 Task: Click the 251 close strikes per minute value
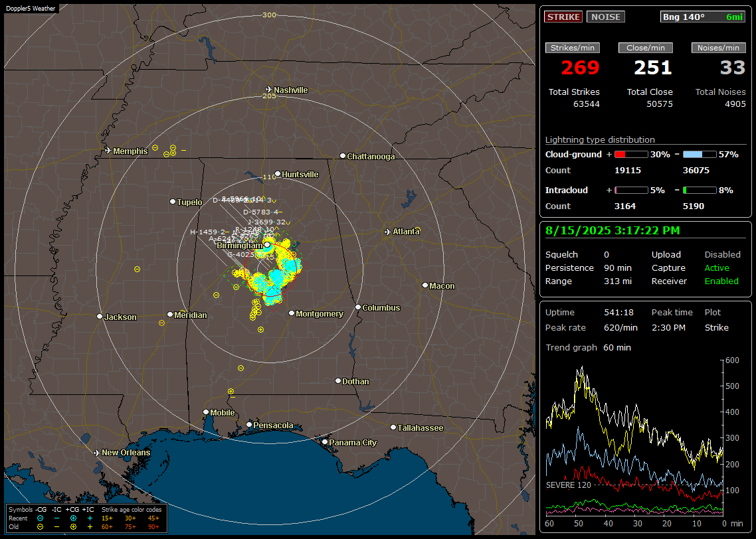coord(653,68)
